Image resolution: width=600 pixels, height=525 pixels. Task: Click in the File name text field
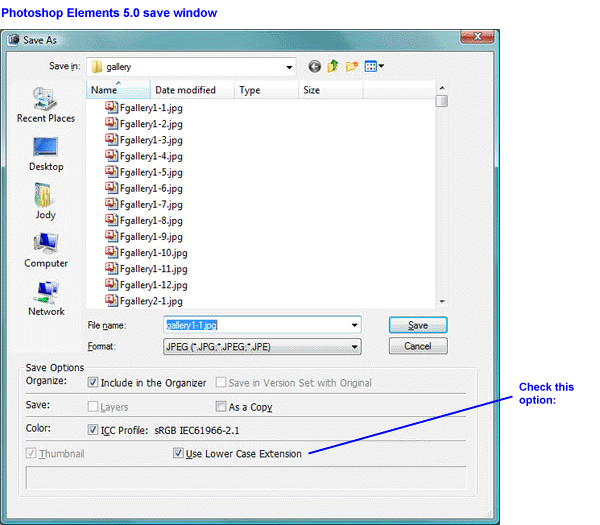256,325
